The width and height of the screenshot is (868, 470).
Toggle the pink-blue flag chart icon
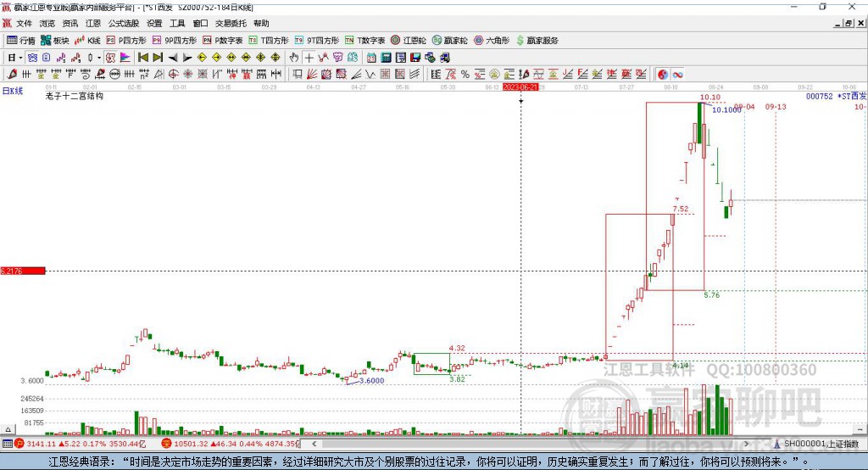pyautogui.click(x=125, y=58)
